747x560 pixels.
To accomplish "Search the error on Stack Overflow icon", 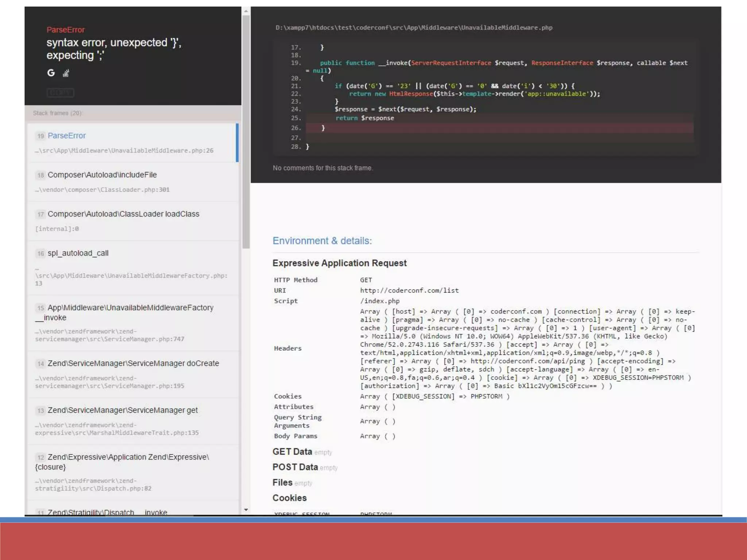I will [x=66, y=73].
